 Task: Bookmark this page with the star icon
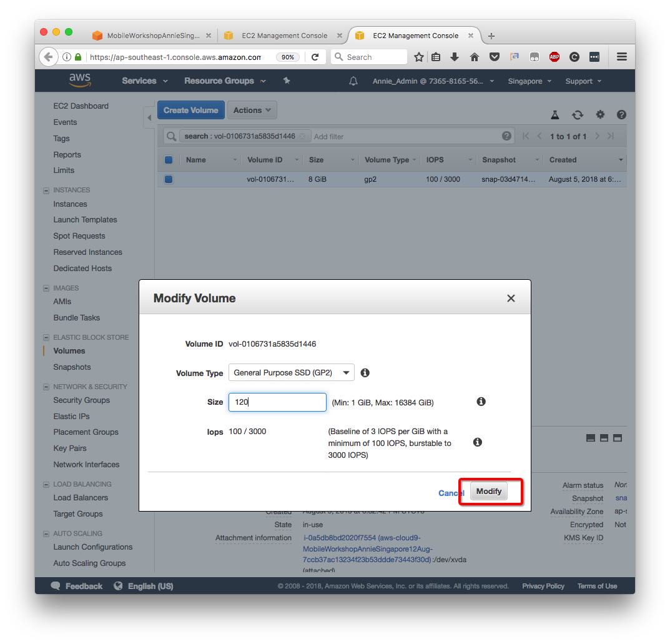(x=419, y=57)
